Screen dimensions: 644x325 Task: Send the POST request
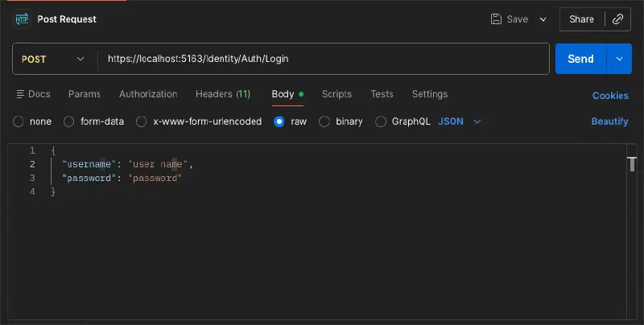coord(580,59)
